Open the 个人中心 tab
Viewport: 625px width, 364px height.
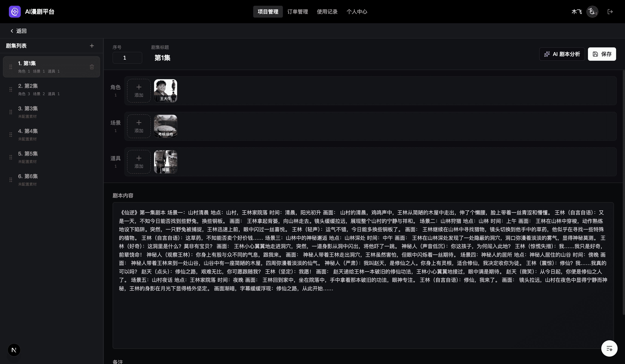pos(356,12)
